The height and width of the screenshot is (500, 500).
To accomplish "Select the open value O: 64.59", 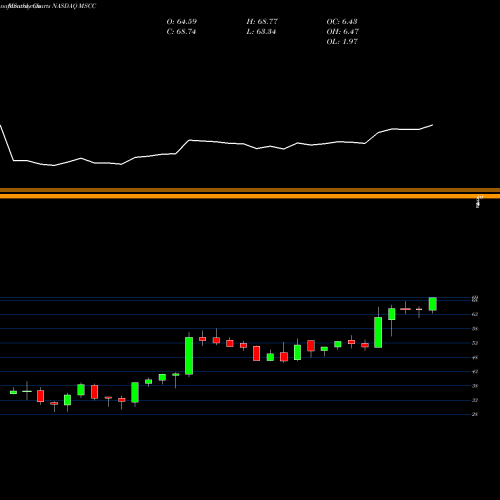I will (x=182, y=22).
